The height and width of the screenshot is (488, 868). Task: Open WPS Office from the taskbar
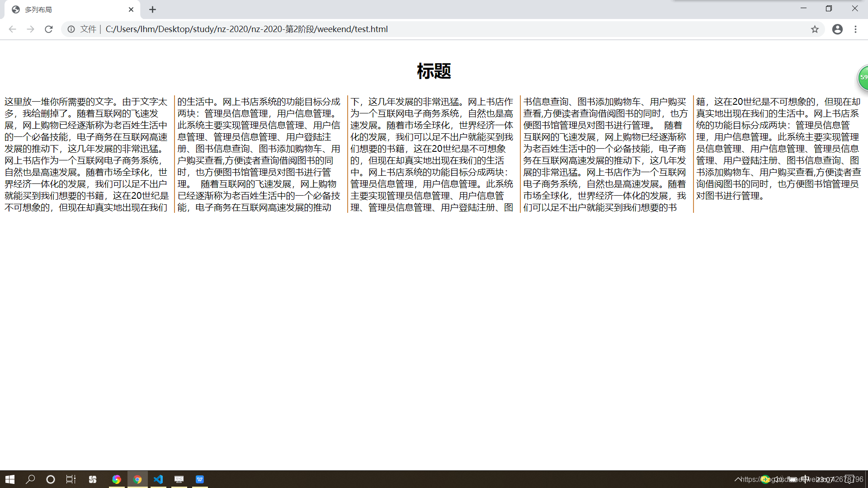(x=200, y=479)
